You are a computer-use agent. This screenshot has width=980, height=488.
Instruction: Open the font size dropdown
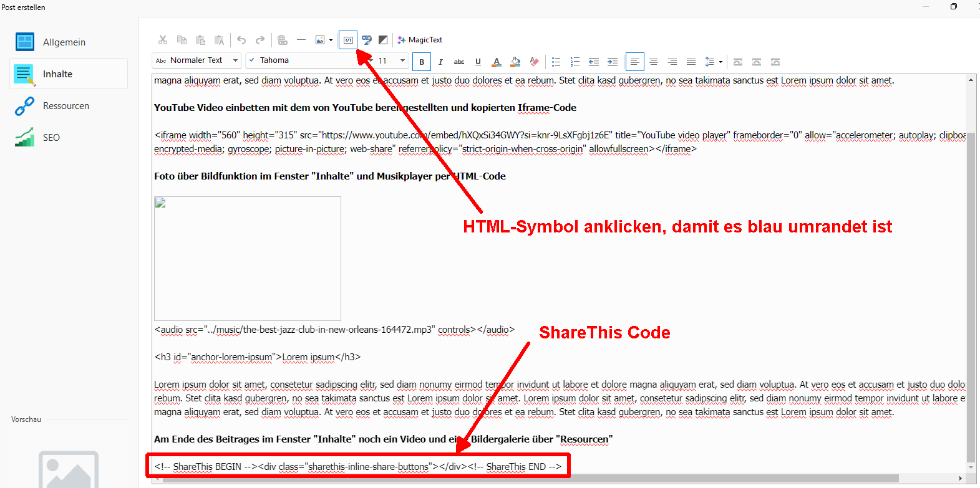(402, 60)
